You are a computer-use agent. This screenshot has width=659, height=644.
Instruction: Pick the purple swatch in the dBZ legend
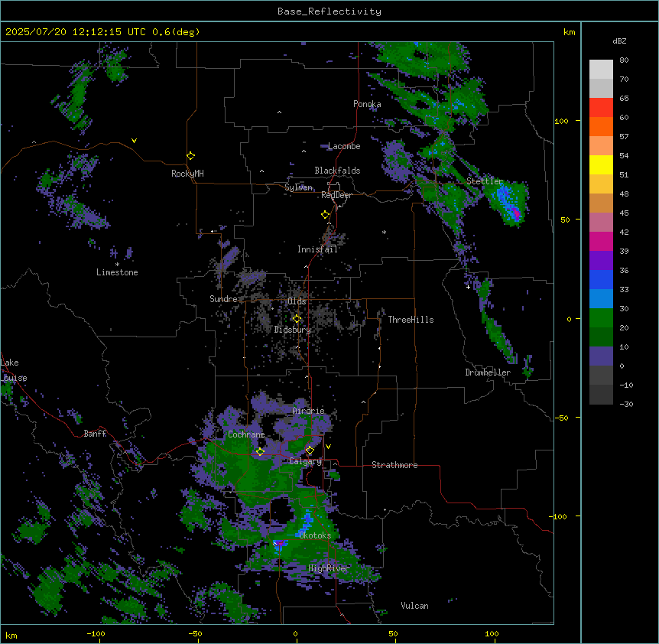(x=601, y=260)
